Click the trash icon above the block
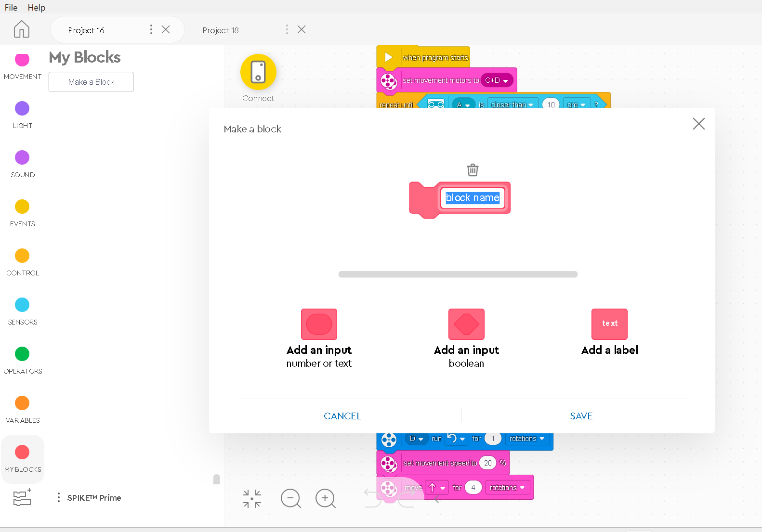 [x=473, y=170]
